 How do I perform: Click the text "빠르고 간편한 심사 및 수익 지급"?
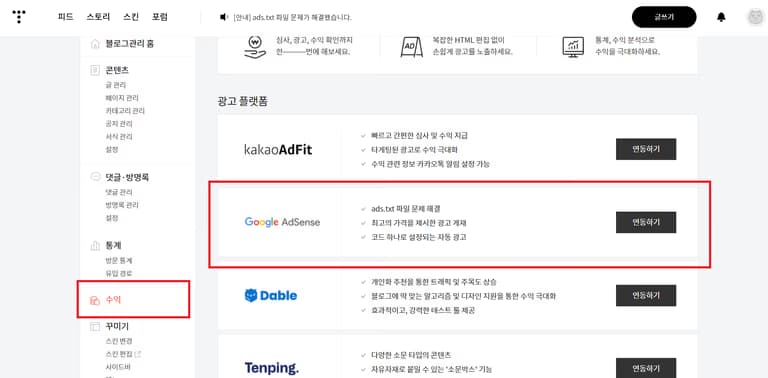[x=419, y=135]
